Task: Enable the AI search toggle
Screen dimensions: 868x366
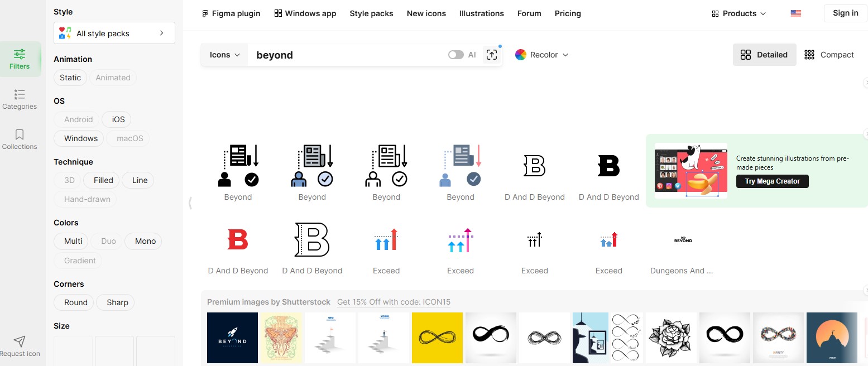Action: click(455, 54)
